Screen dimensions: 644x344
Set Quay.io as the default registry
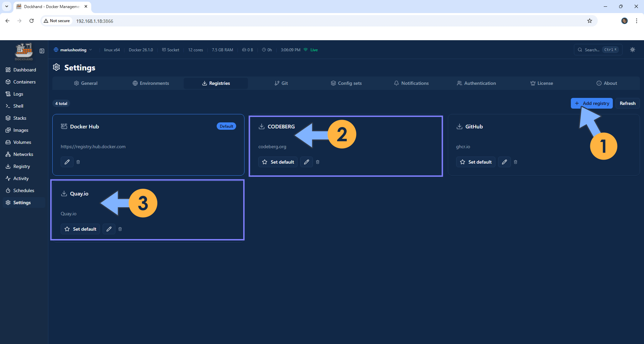click(x=80, y=229)
